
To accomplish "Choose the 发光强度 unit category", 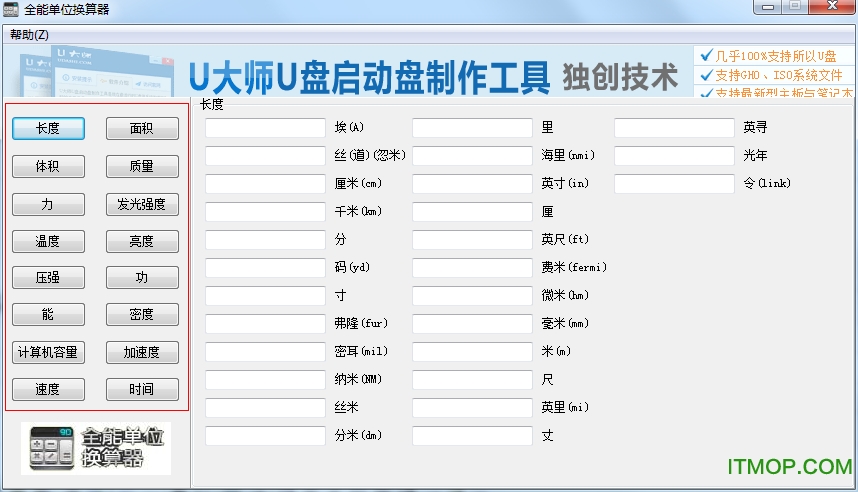I will coord(142,205).
